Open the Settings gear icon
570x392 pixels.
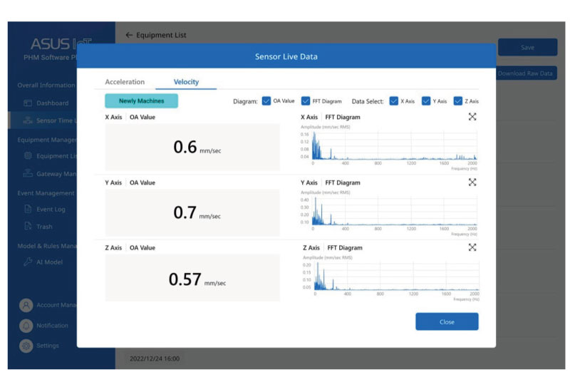[x=26, y=346]
